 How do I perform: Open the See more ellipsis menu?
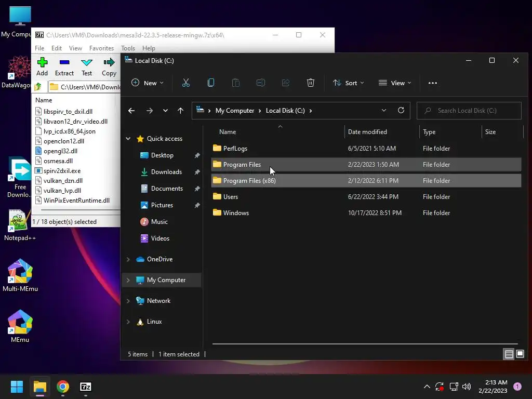[x=433, y=83]
